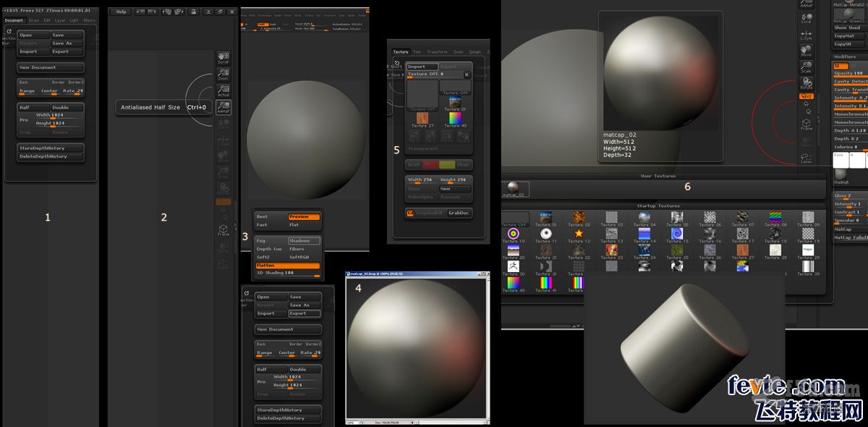Screen dimensions: 868x427
Task: Collapse the Startup Textures header
Action: tap(659, 206)
